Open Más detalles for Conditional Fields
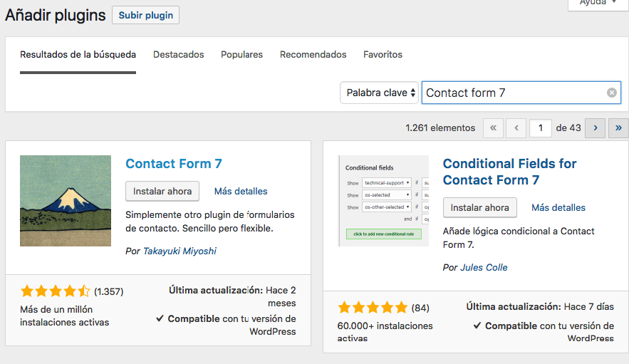This screenshot has height=364, width=629. click(558, 207)
